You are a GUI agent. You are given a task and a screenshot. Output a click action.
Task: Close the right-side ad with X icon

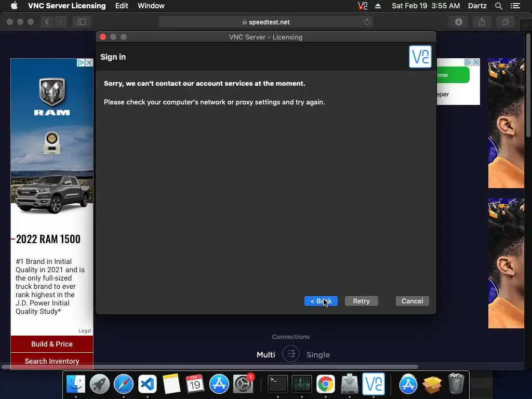[x=476, y=62]
